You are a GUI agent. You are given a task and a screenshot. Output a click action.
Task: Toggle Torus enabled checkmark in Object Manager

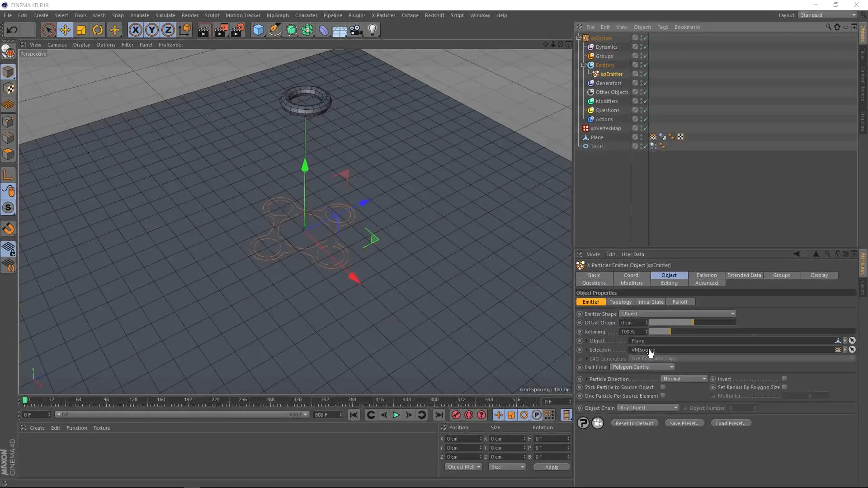(645, 146)
